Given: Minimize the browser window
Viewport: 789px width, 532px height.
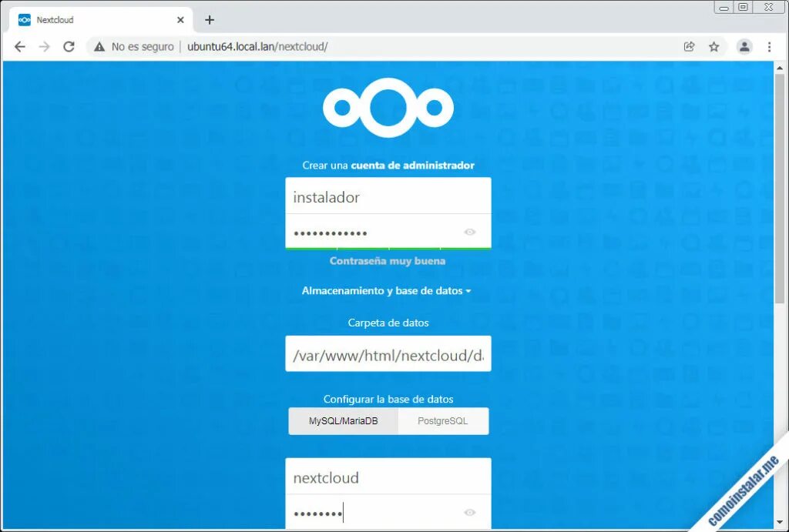Looking at the screenshot, I should [x=724, y=8].
